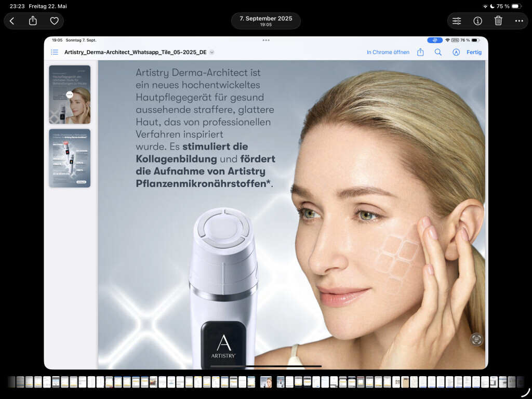Tap the 'Sonntag 7. Sept.' inner status date
The height and width of the screenshot is (399, 532).
click(81, 40)
